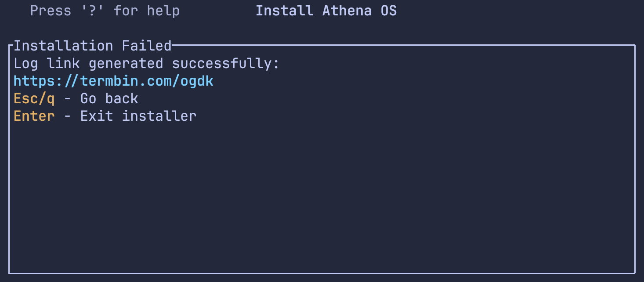
Task: Click the 'Esc/q' key hint
Action: click(34, 99)
